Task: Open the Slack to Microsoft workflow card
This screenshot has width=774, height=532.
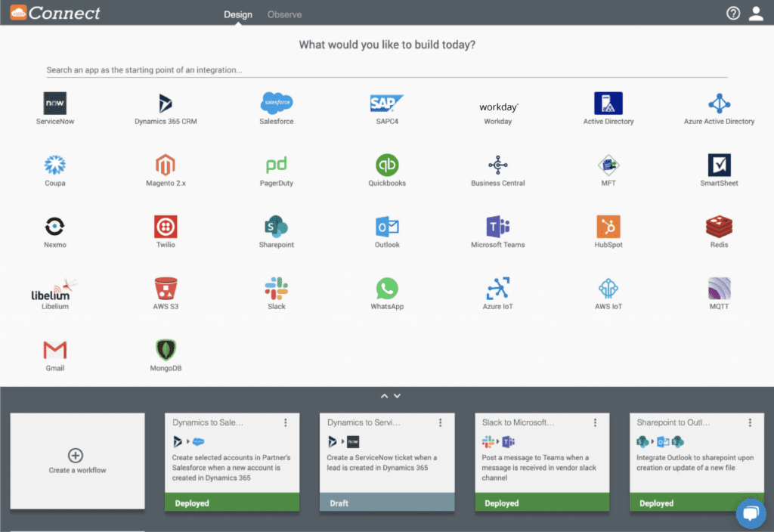Action: (542, 462)
